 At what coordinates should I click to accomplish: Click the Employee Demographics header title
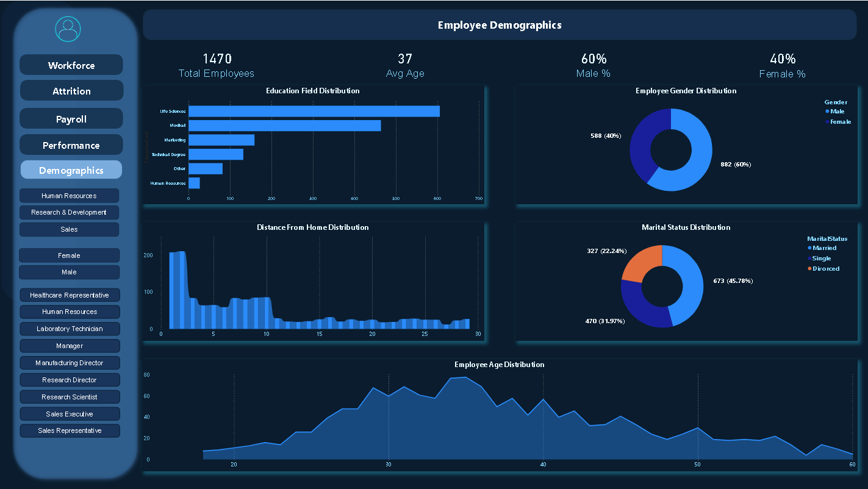click(x=500, y=25)
